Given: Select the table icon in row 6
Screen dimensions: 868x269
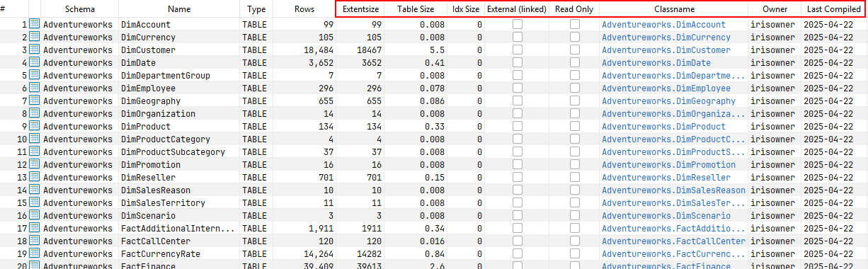Looking at the screenshot, I should click(x=34, y=88).
